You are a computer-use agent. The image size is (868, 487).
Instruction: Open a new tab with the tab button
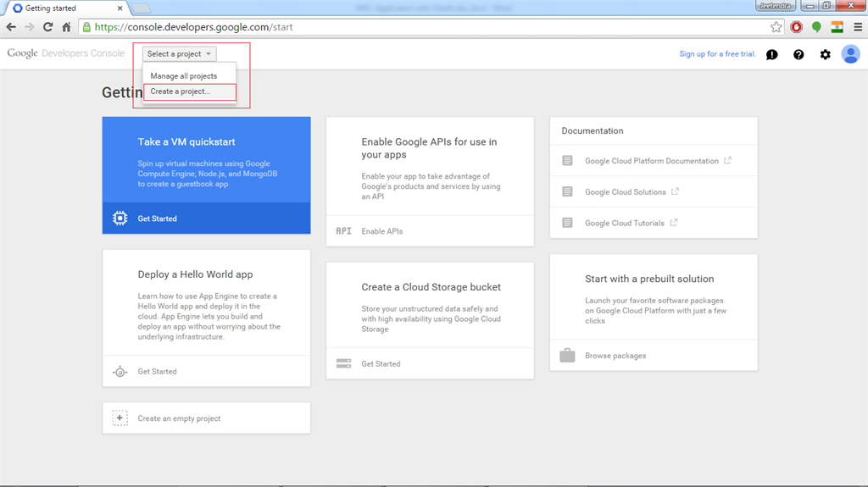coord(142,8)
